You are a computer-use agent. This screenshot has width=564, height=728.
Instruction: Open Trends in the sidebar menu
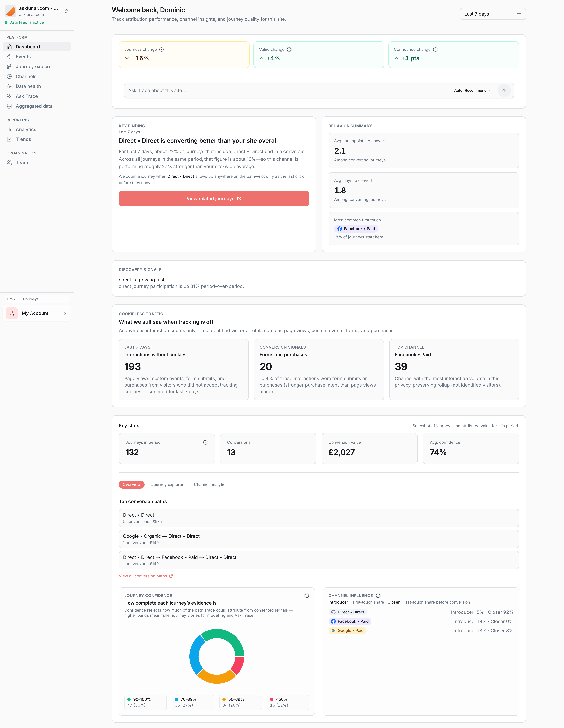pyautogui.click(x=23, y=139)
